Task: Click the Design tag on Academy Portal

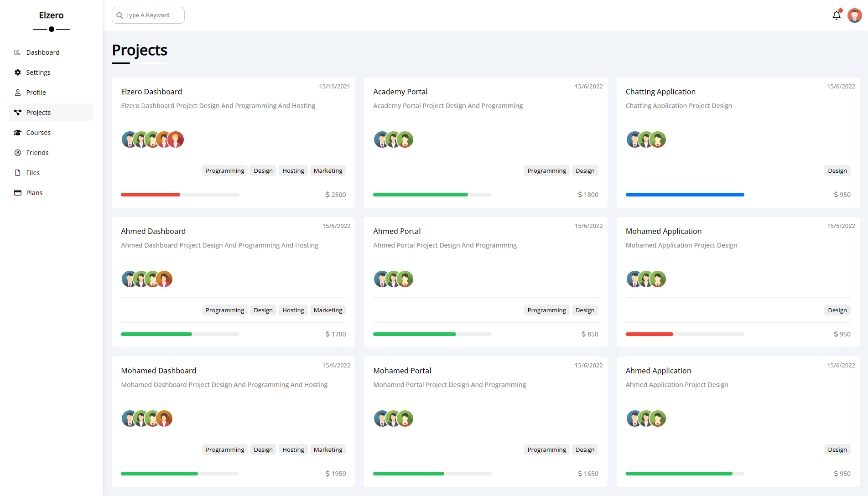Action: pos(585,170)
